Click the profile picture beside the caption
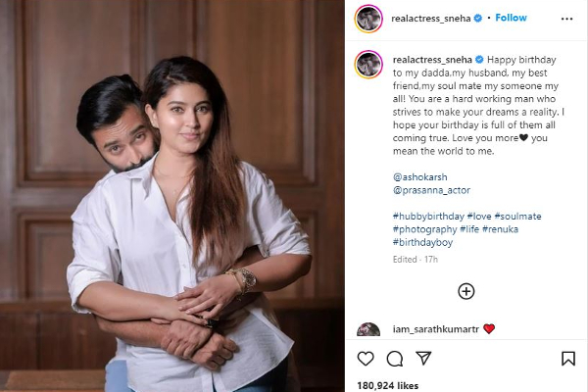The width and height of the screenshot is (588, 392). point(367,64)
